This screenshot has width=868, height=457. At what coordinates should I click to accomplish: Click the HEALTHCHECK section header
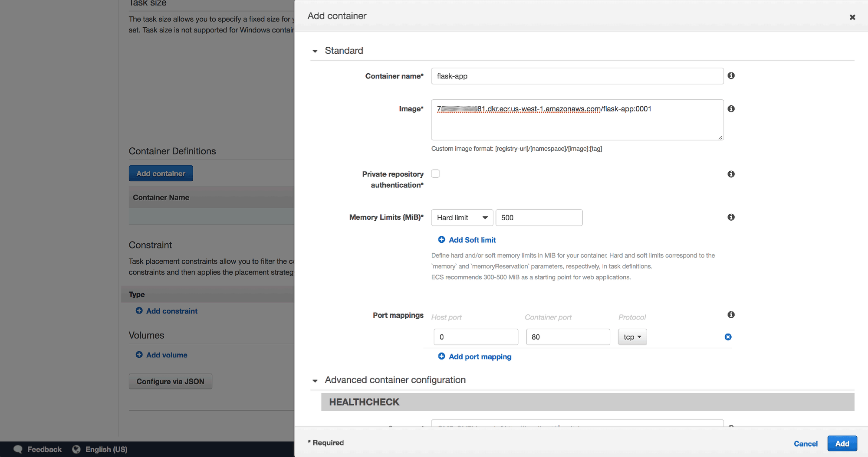[588, 402]
